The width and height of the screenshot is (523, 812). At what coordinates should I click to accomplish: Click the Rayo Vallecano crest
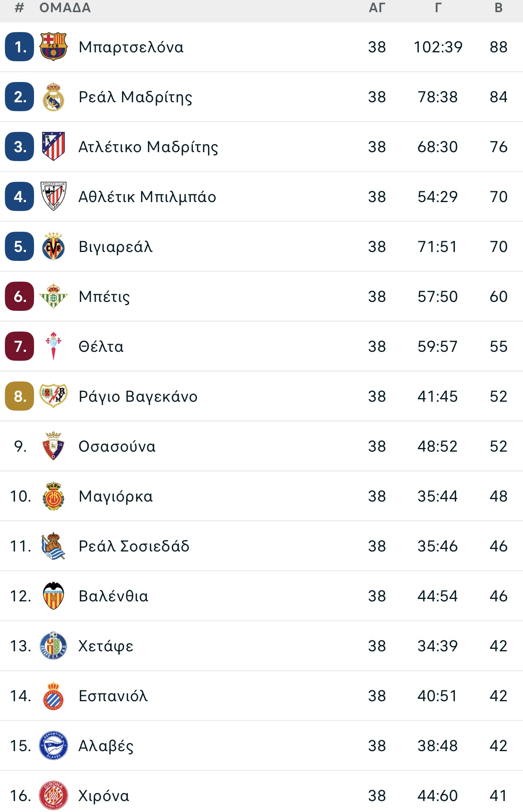pyautogui.click(x=53, y=396)
